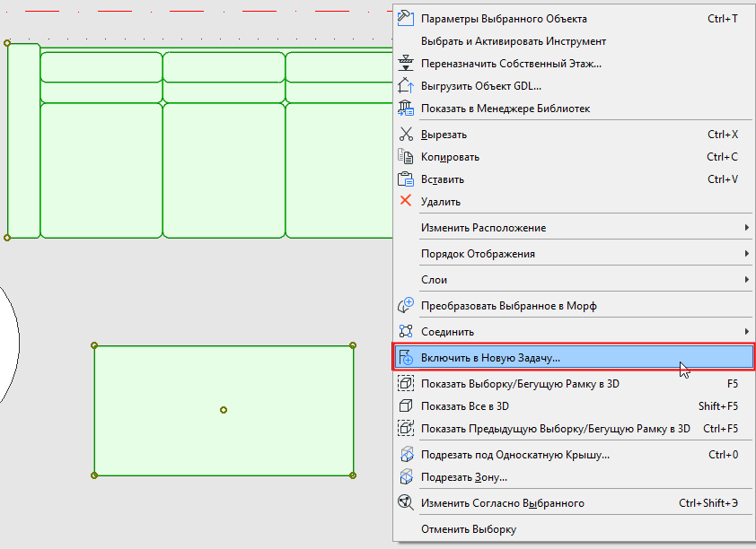
Task: Open Порядок Отображения menu entry
Action: 574,254
